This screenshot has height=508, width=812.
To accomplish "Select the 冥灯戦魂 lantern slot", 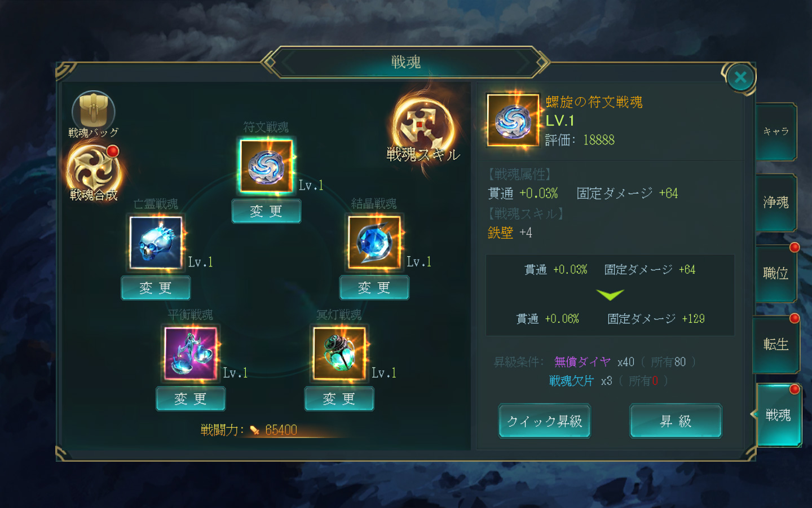I will point(339,354).
